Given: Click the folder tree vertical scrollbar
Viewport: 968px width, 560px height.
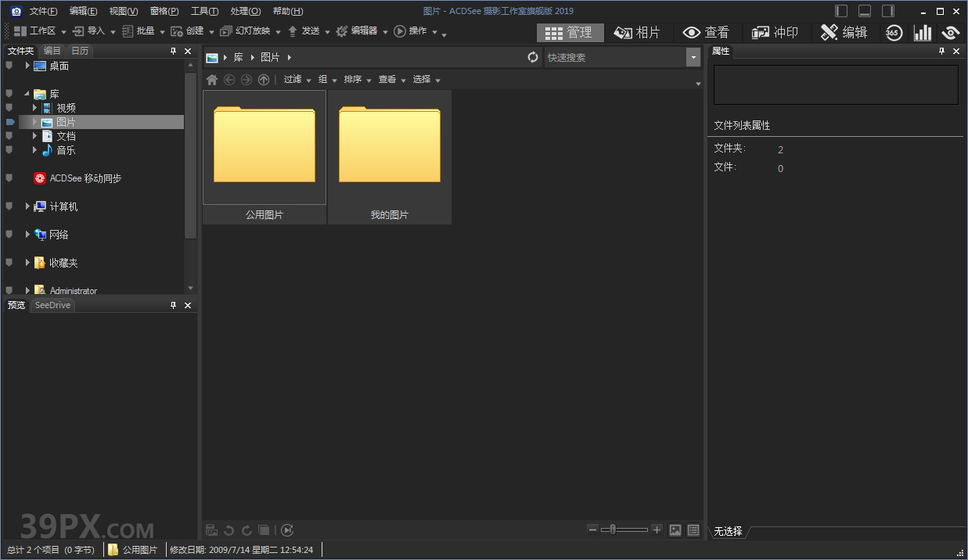Looking at the screenshot, I should [190, 156].
